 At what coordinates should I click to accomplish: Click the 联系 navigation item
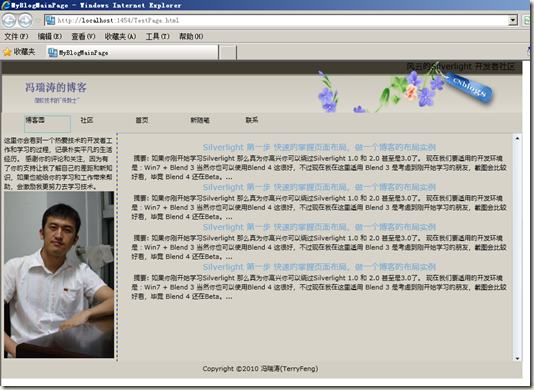(x=252, y=120)
